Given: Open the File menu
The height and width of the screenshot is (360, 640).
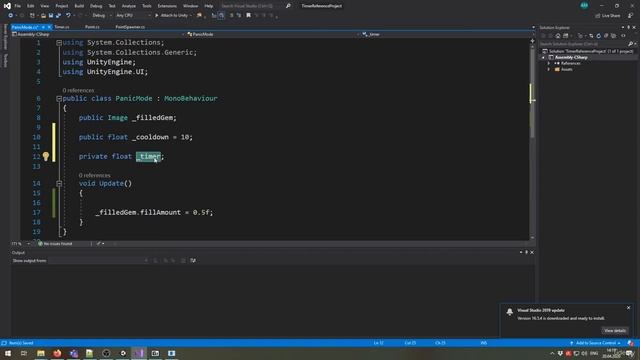Looking at the screenshot, I should 18,6.
